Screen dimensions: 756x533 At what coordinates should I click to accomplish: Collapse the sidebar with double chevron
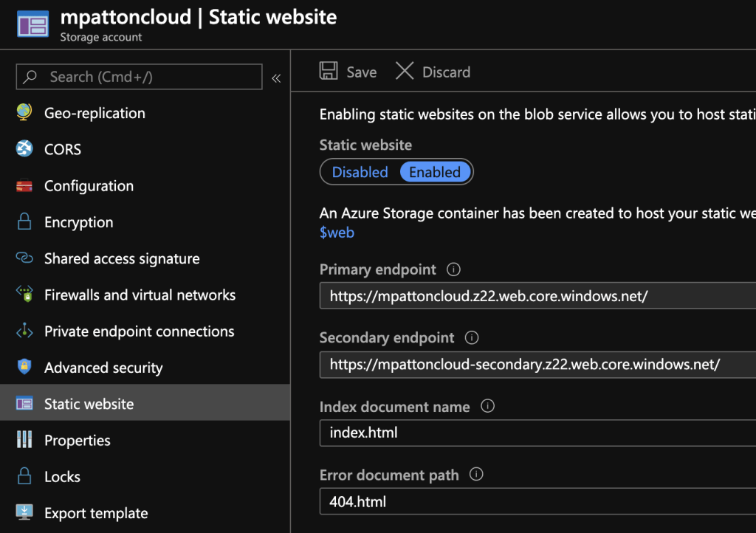276,78
